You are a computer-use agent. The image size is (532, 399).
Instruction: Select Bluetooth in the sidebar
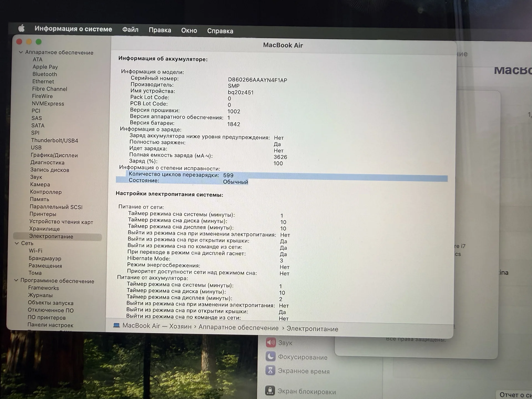(x=45, y=74)
